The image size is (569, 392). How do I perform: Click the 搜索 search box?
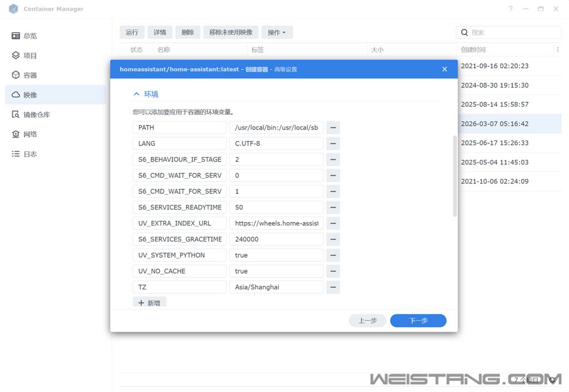coord(513,33)
